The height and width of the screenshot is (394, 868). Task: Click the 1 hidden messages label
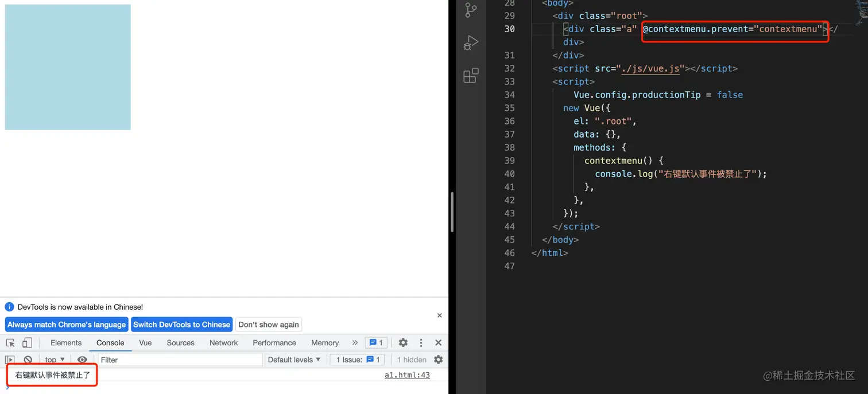click(x=412, y=360)
